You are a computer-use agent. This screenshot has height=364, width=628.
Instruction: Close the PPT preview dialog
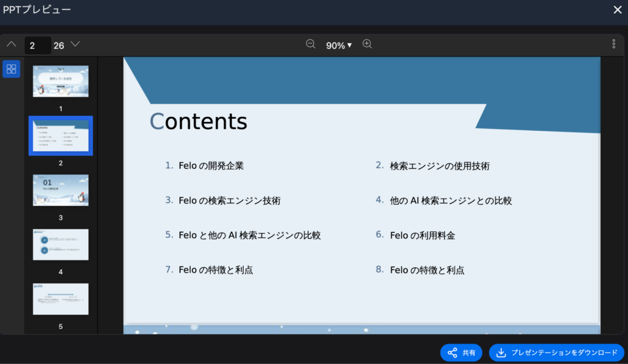point(618,10)
